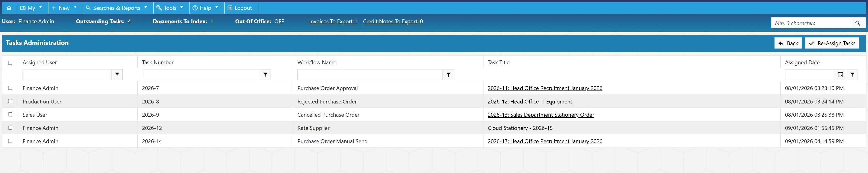
Task: Click date 08/01/2026 03:24:14 PM
Action: pyautogui.click(x=814, y=102)
